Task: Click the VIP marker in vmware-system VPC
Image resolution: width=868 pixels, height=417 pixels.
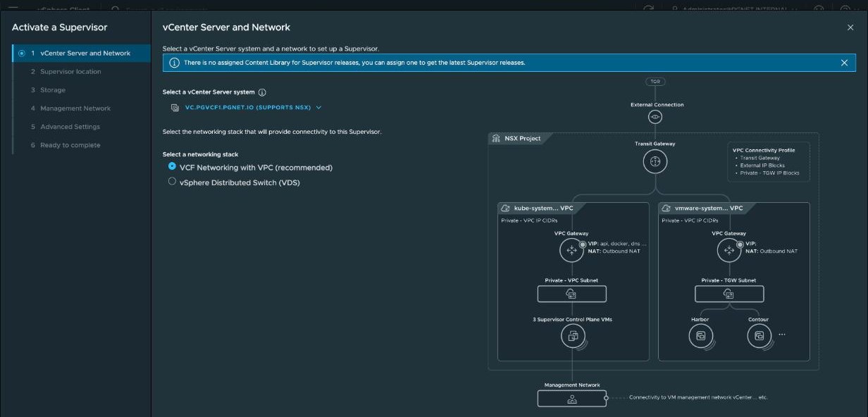Action: [740, 244]
